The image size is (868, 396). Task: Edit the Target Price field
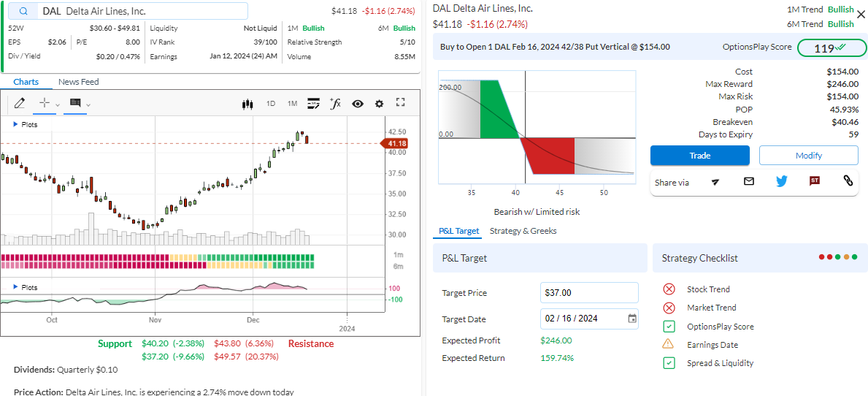pyautogui.click(x=589, y=292)
